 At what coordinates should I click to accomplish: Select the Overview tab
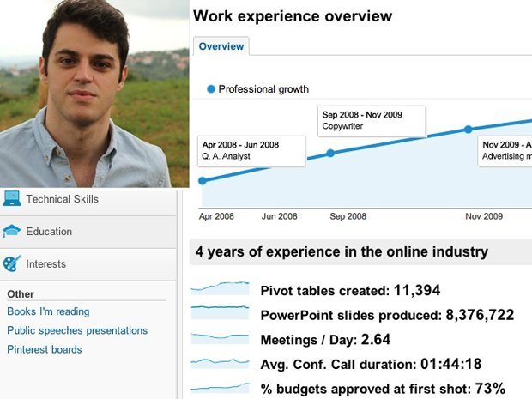221,46
